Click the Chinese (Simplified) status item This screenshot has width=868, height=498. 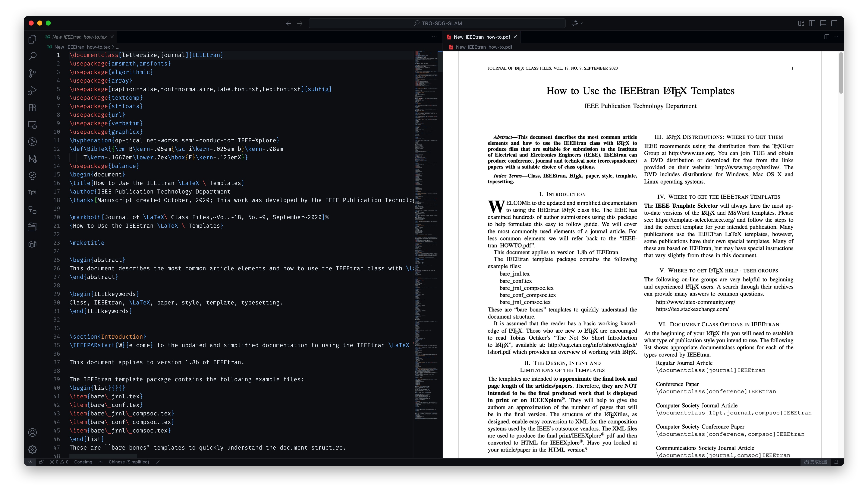(x=129, y=462)
